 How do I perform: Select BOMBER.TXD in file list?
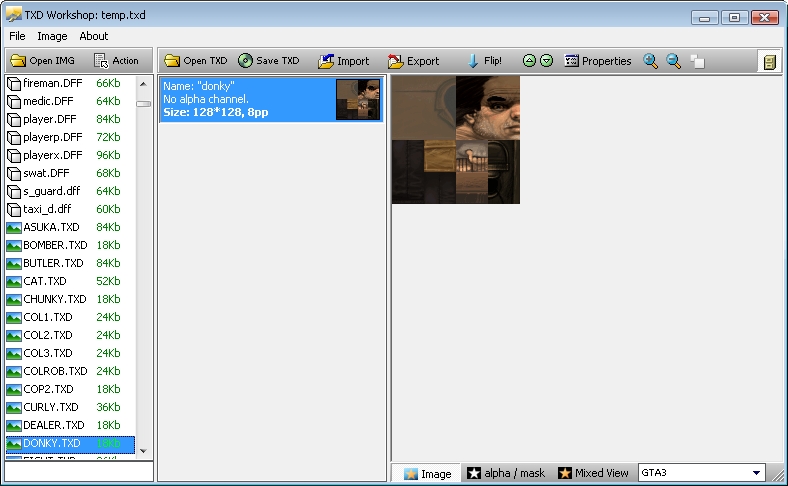click(70, 245)
